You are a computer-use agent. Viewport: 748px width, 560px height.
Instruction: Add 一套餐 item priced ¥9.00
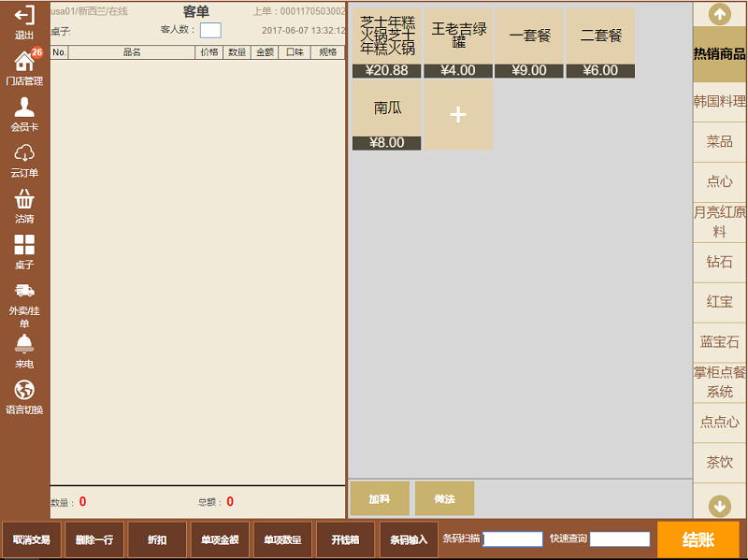click(529, 42)
